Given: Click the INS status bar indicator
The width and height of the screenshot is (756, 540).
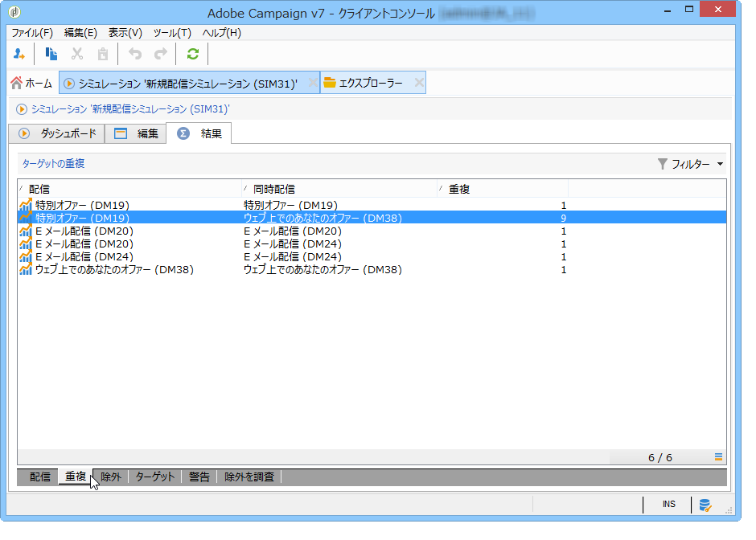Looking at the screenshot, I should point(668,504).
